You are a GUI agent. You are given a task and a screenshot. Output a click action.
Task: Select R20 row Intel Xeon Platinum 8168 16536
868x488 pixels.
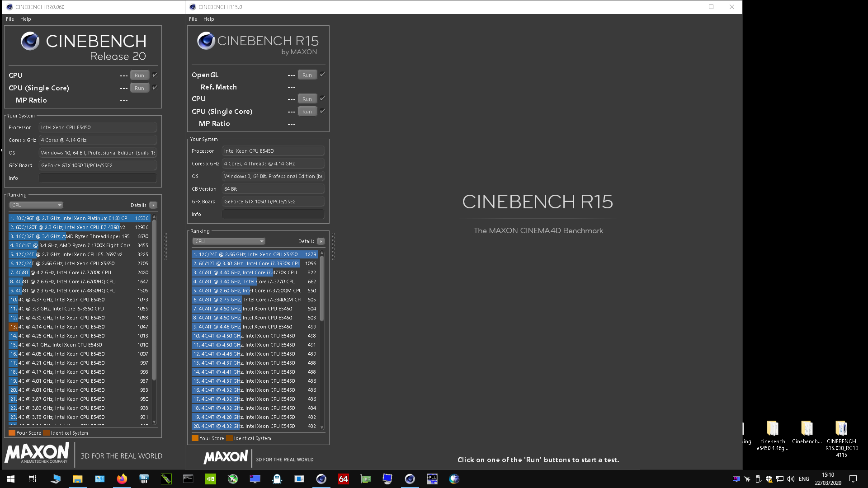point(80,218)
